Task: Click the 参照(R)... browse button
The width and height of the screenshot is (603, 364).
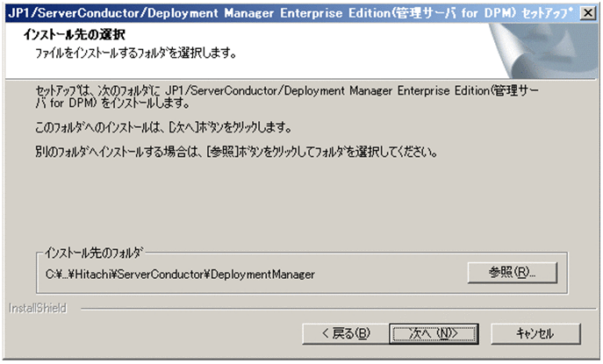Action: tap(513, 272)
